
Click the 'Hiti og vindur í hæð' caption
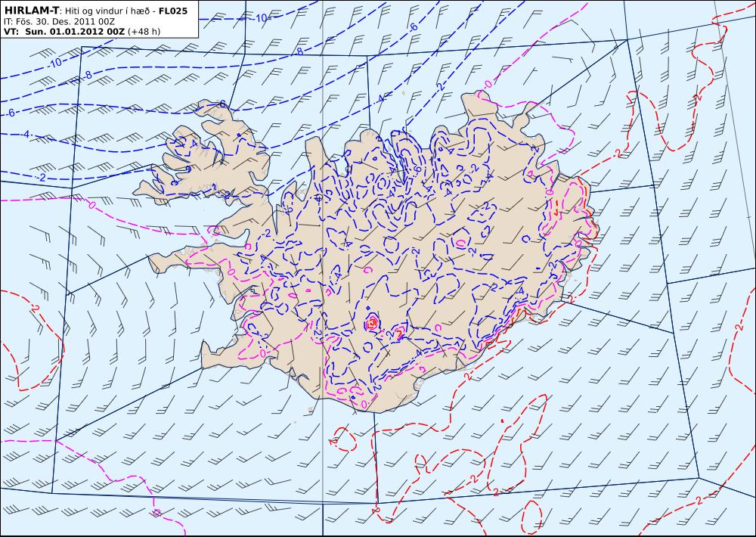pyautogui.click(x=107, y=11)
